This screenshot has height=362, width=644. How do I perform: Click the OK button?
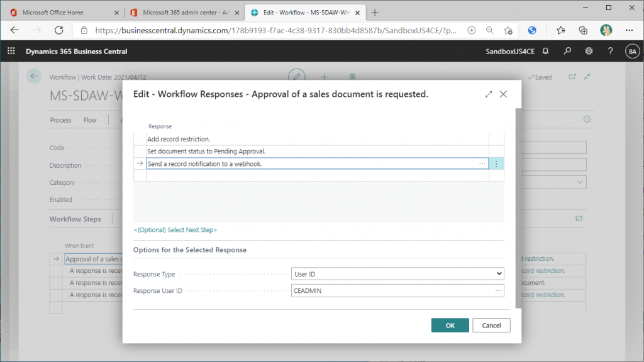450,326
